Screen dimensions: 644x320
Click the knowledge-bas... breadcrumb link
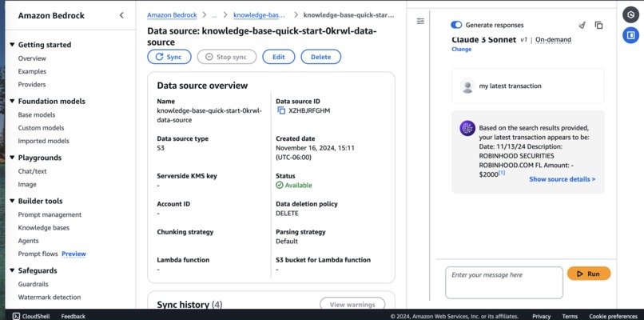[259, 15]
